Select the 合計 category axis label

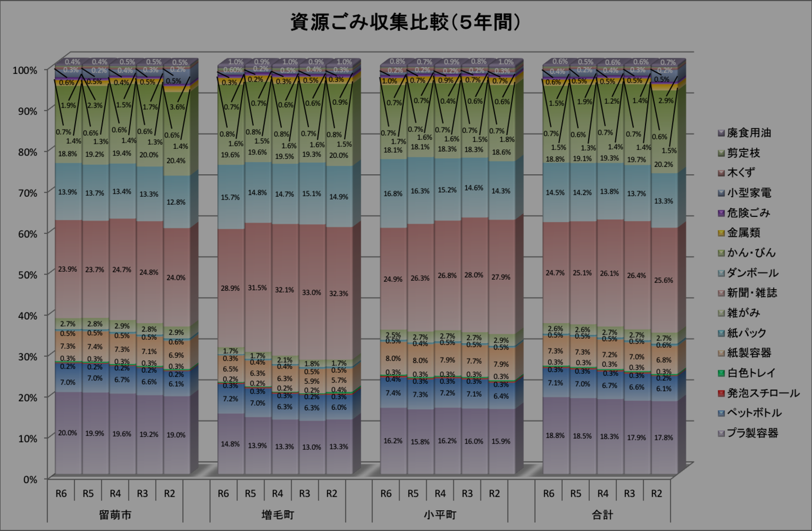(602, 515)
